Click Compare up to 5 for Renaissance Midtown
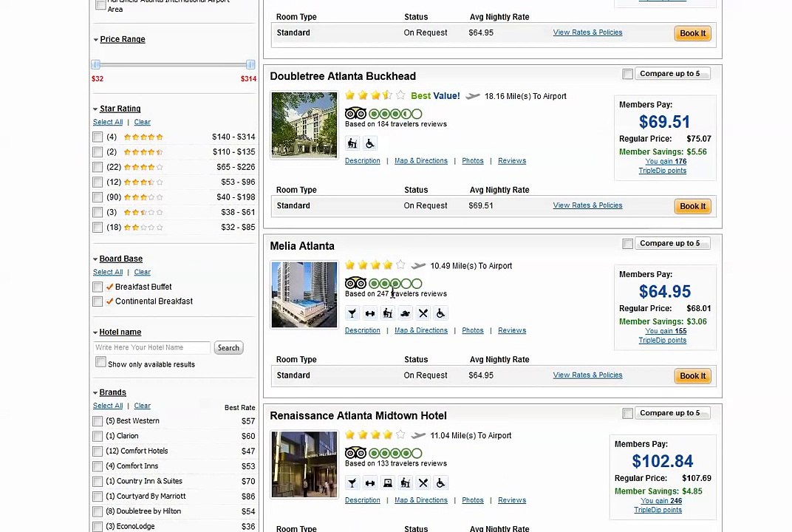 672,413
